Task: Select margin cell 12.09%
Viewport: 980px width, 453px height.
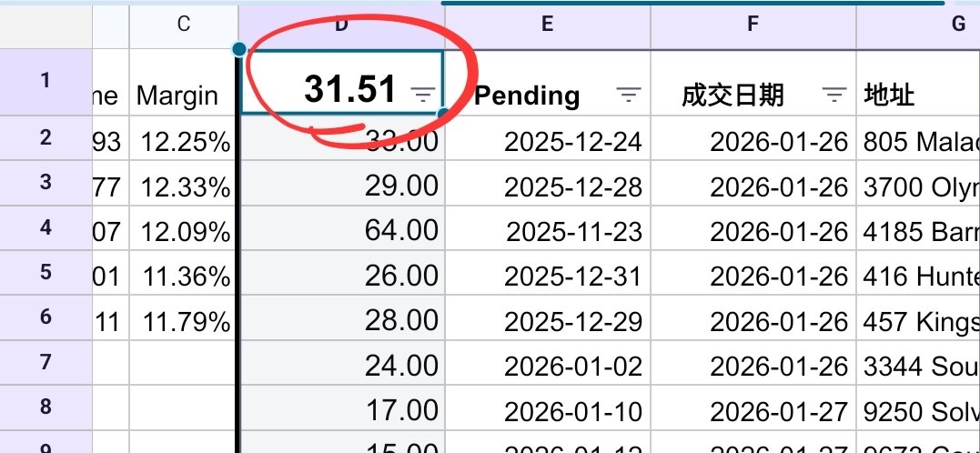Action: (183, 228)
